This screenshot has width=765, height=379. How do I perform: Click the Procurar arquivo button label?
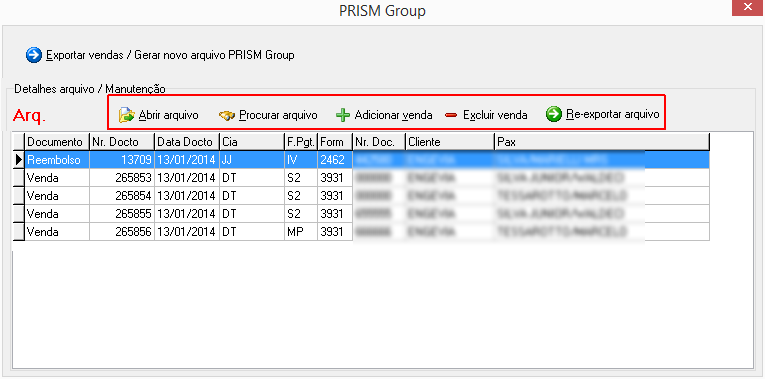(278, 116)
